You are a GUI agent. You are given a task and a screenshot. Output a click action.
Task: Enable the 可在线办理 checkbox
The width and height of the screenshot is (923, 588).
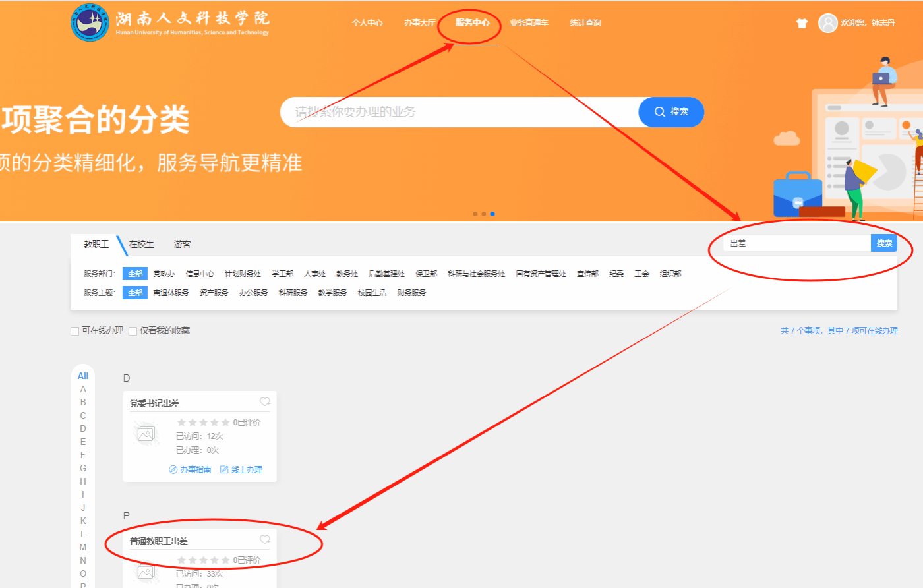pyautogui.click(x=75, y=331)
